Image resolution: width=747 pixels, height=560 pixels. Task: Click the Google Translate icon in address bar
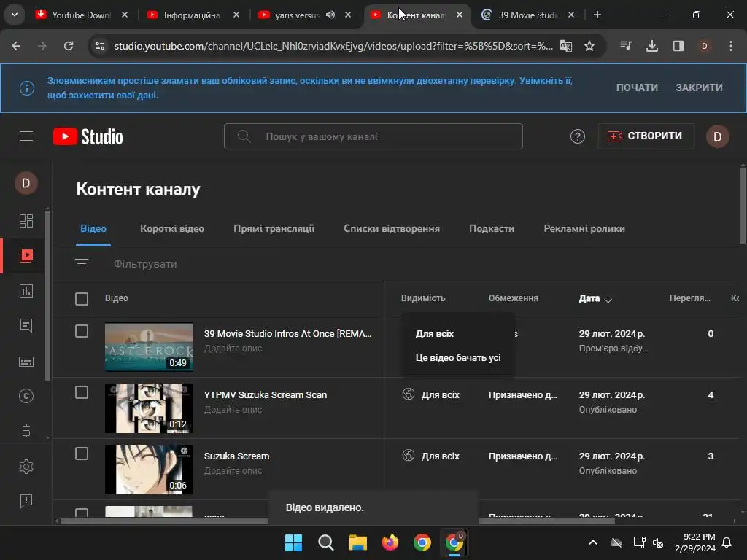(x=565, y=46)
